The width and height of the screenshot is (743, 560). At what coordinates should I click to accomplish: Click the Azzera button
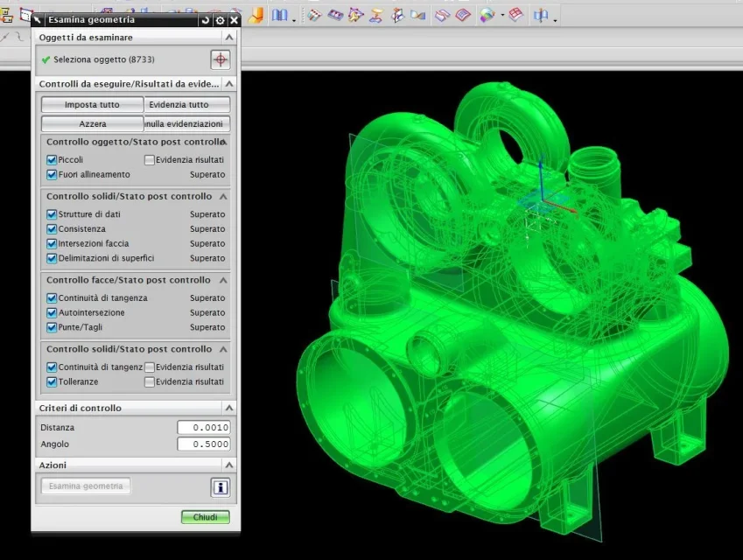click(x=93, y=124)
